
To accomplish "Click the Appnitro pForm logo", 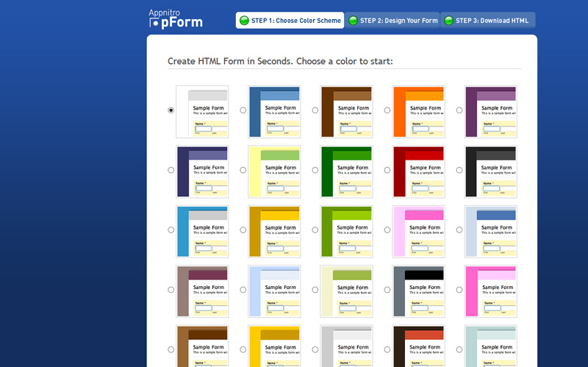I will point(176,19).
